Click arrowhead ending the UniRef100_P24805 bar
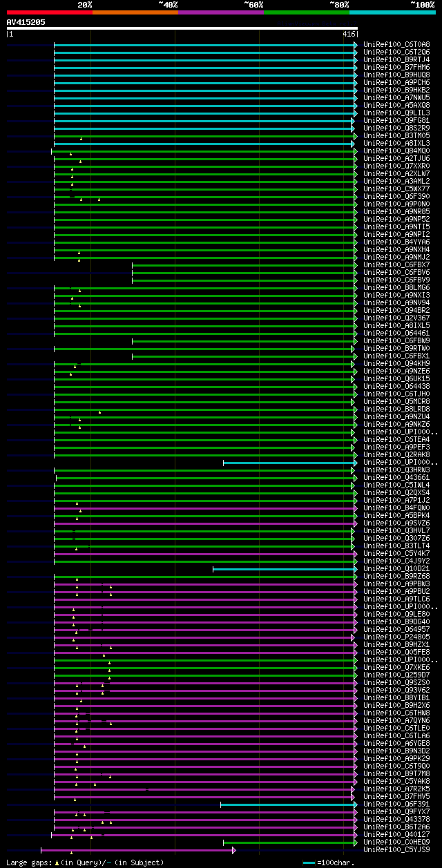The height and width of the screenshot is (868, 442). tap(353, 637)
